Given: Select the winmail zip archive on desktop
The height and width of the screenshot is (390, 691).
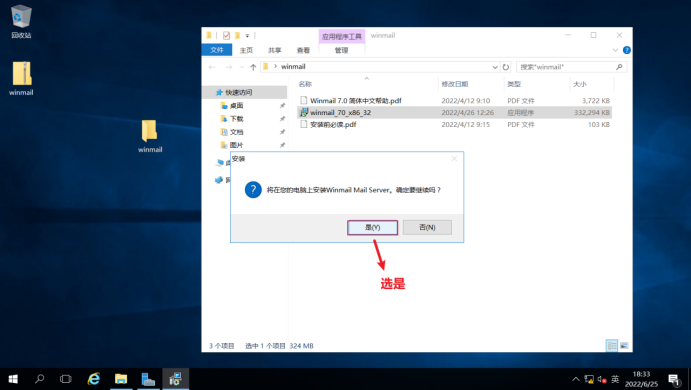Looking at the screenshot, I should pyautogui.click(x=21, y=78).
